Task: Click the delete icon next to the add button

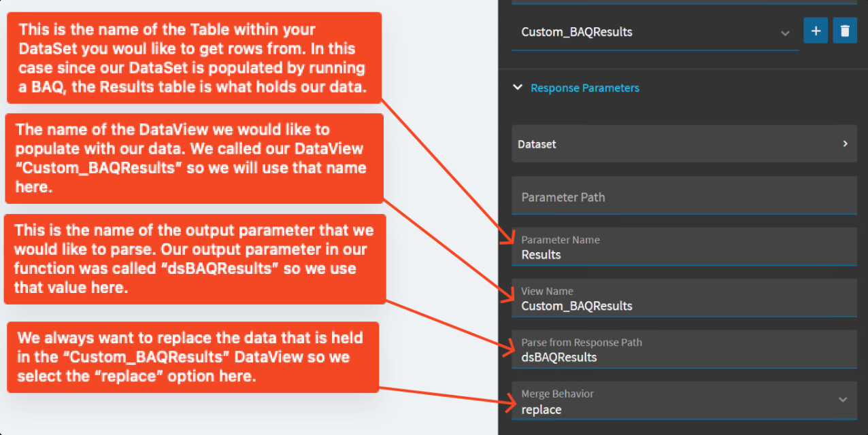Action: tap(844, 31)
